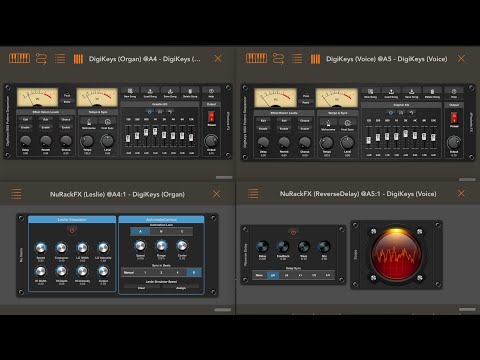This screenshot has height=360, width=480.
Task: Toggle the Graphic EQ power icon in Organ panel
Action: [x=149, y=112]
